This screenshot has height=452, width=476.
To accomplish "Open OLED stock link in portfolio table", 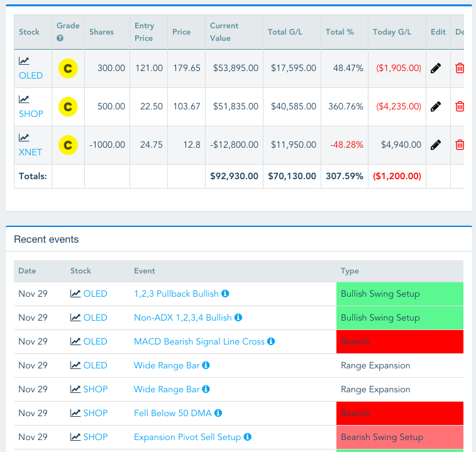I will [x=31, y=75].
